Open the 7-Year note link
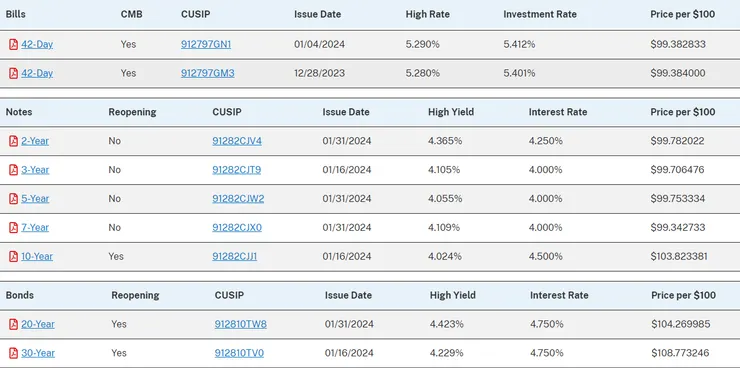This screenshot has width=740, height=368. (x=35, y=227)
